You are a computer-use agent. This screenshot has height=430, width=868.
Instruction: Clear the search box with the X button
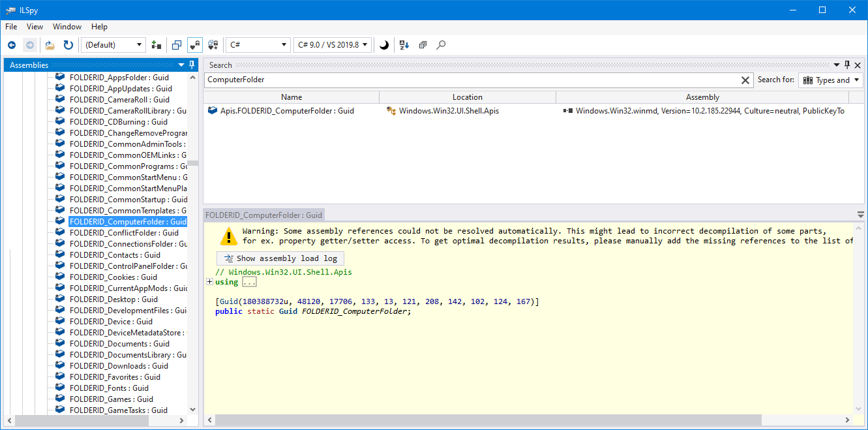coord(745,79)
